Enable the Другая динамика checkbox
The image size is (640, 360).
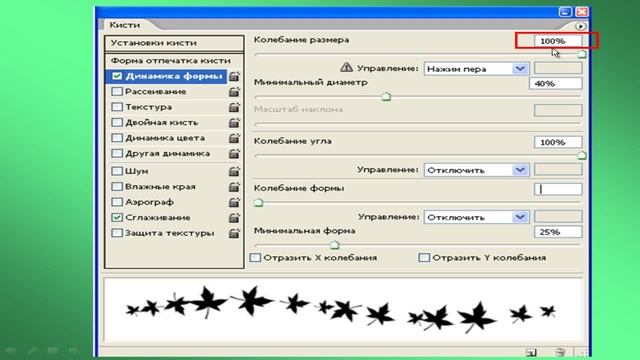(x=117, y=153)
